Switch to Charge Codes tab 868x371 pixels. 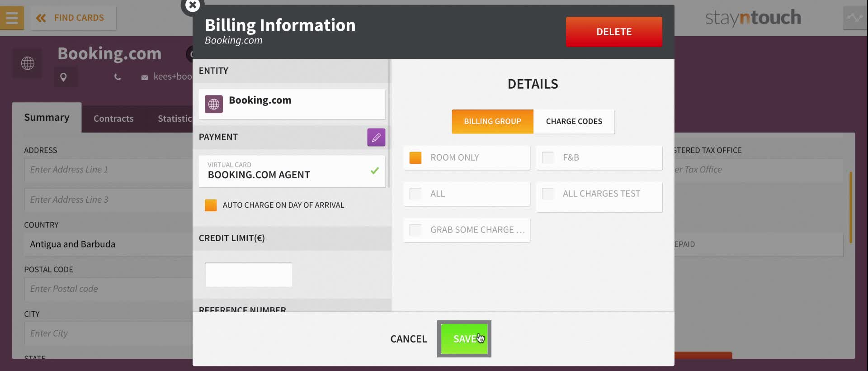coord(574,122)
